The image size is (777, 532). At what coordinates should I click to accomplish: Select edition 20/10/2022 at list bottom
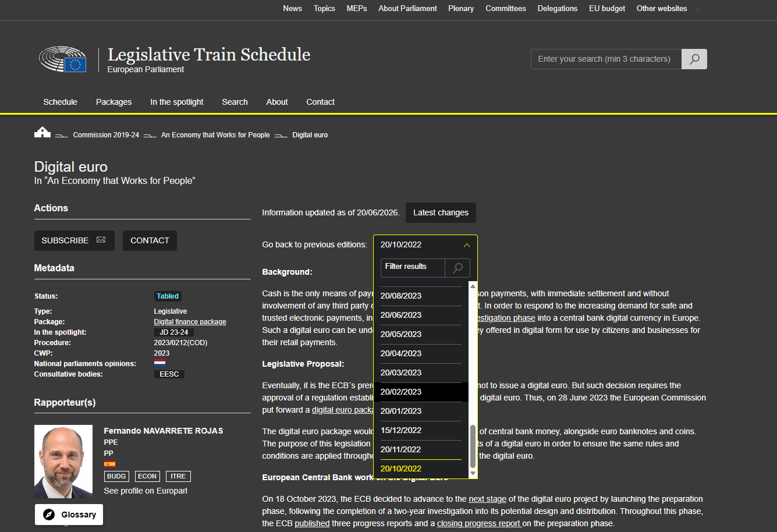(x=421, y=469)
